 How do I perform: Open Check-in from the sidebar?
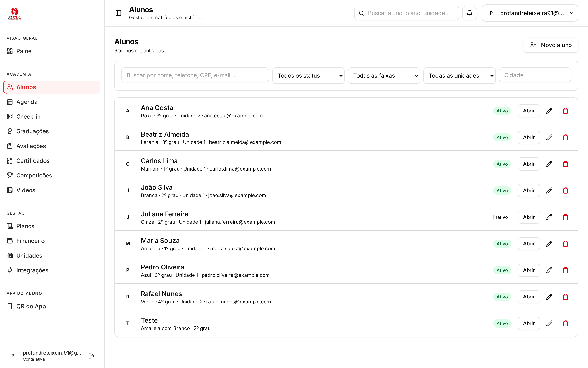point(52,117)
